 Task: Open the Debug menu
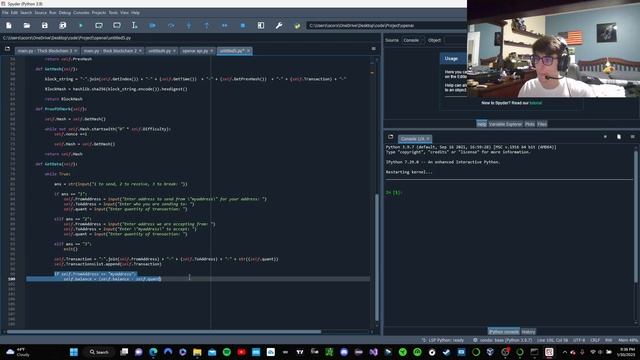64,13
